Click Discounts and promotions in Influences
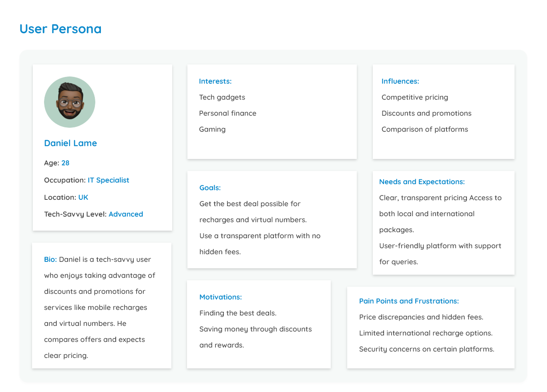The width and height of the screenshot is (547, 392). click(426, 113)
